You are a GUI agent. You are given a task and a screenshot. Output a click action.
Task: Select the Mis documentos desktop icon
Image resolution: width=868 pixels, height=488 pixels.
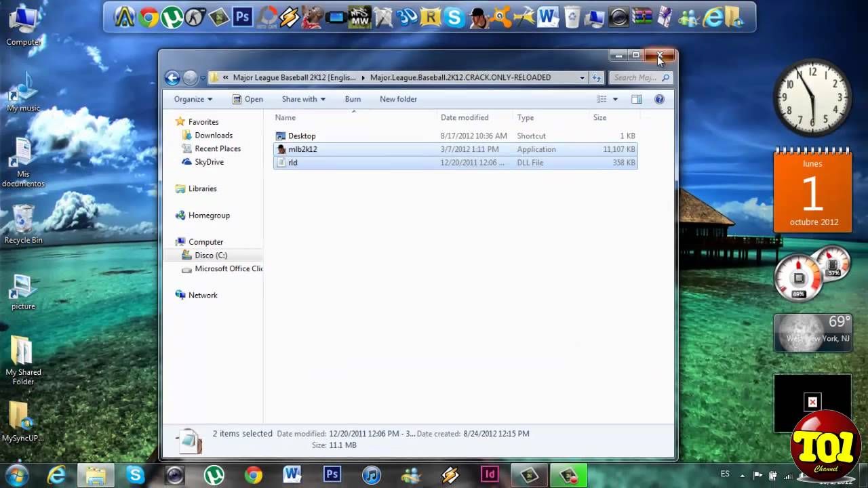coord(23,162)
